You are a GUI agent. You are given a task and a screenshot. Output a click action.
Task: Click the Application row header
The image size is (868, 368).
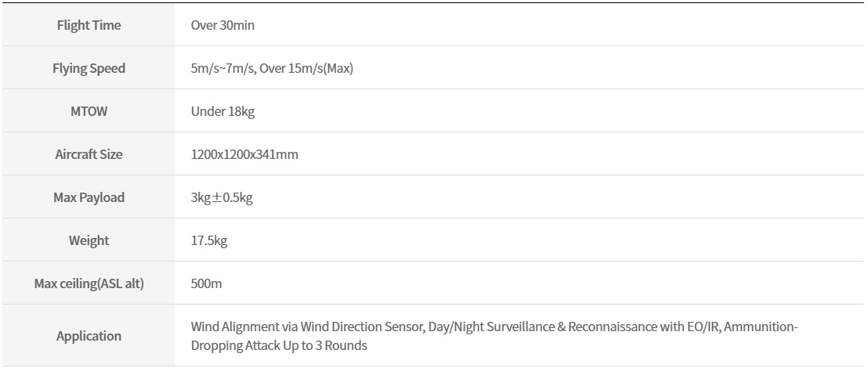[89, 336]
